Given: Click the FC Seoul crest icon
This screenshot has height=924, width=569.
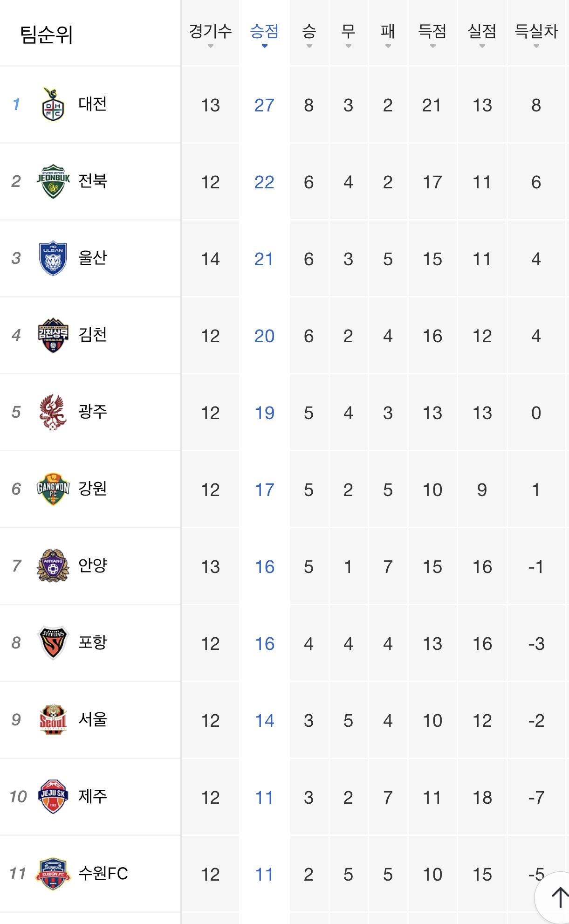Looking at the screenshot, I should (53, 720).
